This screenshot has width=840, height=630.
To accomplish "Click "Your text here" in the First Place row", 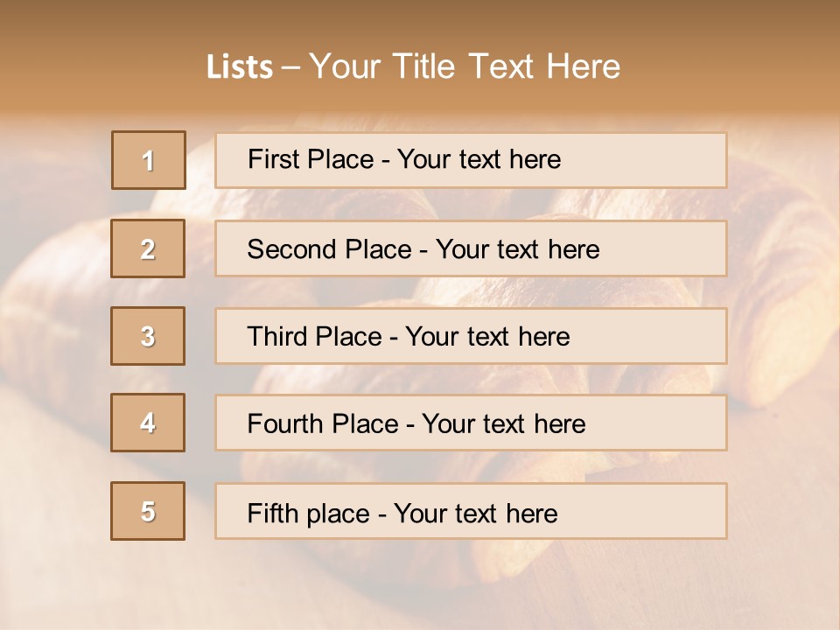I will tap(479, 159).
